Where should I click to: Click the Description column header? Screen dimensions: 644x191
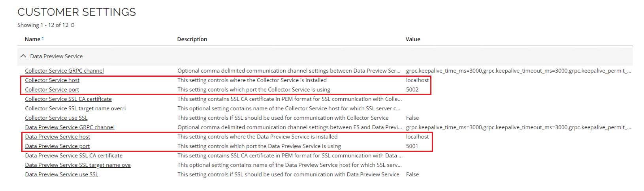(x=192, y=39)
